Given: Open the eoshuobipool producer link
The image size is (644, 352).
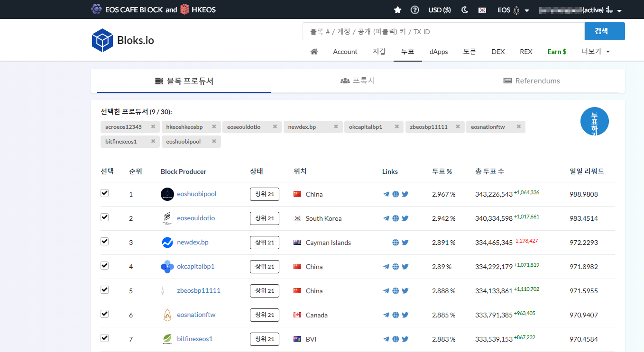Looking at the screenshot, I should coord(196,194).
